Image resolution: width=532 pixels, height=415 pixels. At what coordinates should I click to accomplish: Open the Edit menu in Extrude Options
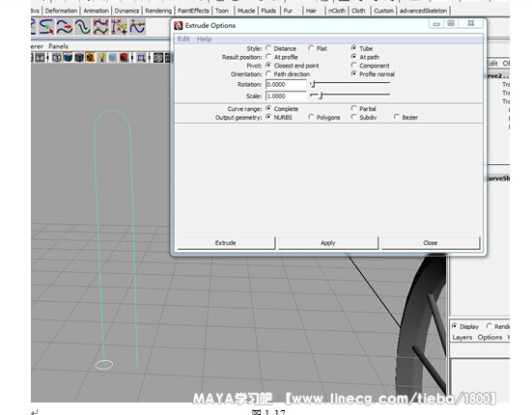[183, 39]
